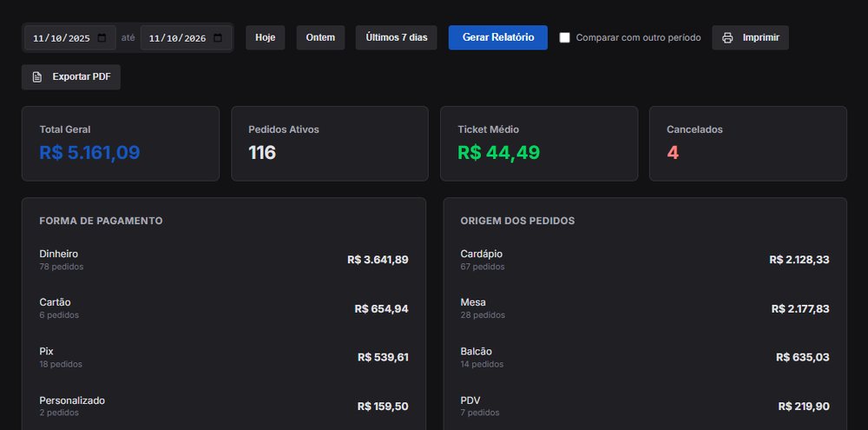Select the Ontem quick filter

(x=320, y=37)
